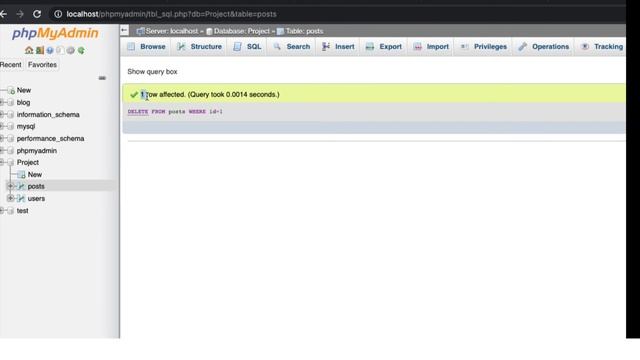640x360 pixels.
Task: Click the users table icon in tree
Action: click(x=21, y=198)
